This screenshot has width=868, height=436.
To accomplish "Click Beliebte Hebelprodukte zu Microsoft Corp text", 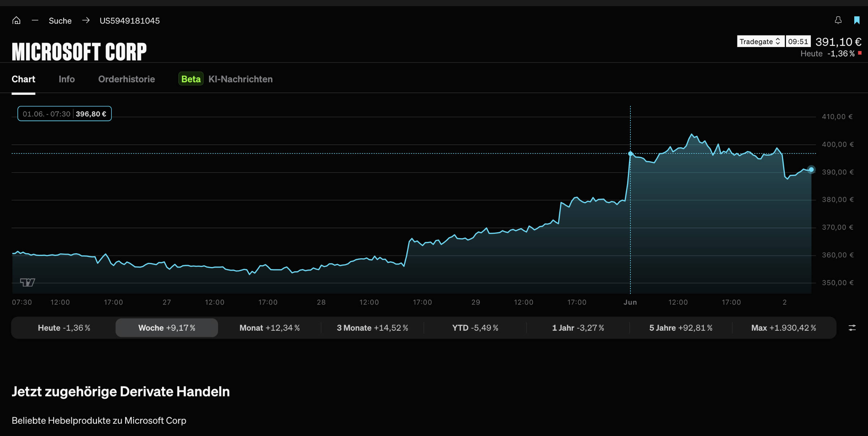I will tap(99, 420).
